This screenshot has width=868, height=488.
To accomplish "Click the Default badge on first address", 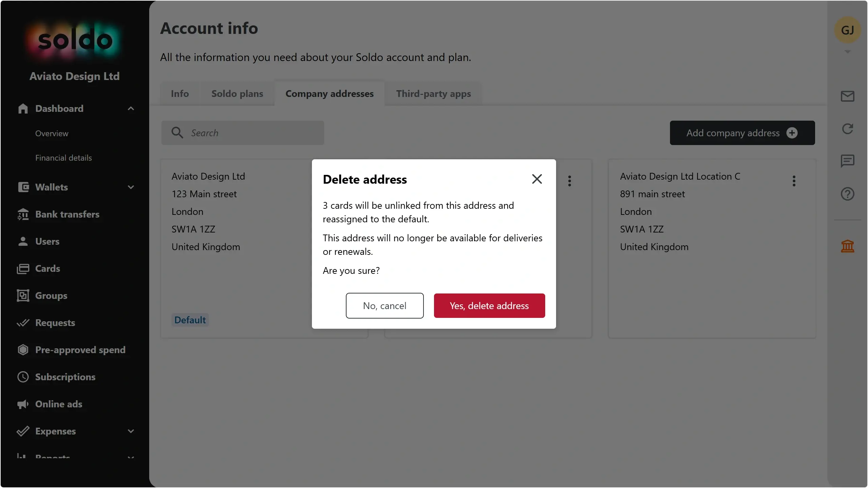I will pyautogui.click(x=190, y=320).
